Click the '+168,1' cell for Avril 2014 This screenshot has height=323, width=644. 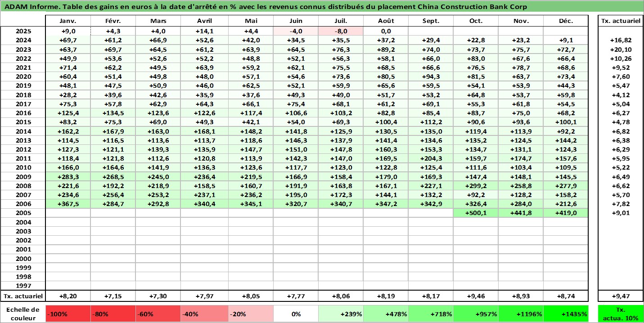pos(205,131)
